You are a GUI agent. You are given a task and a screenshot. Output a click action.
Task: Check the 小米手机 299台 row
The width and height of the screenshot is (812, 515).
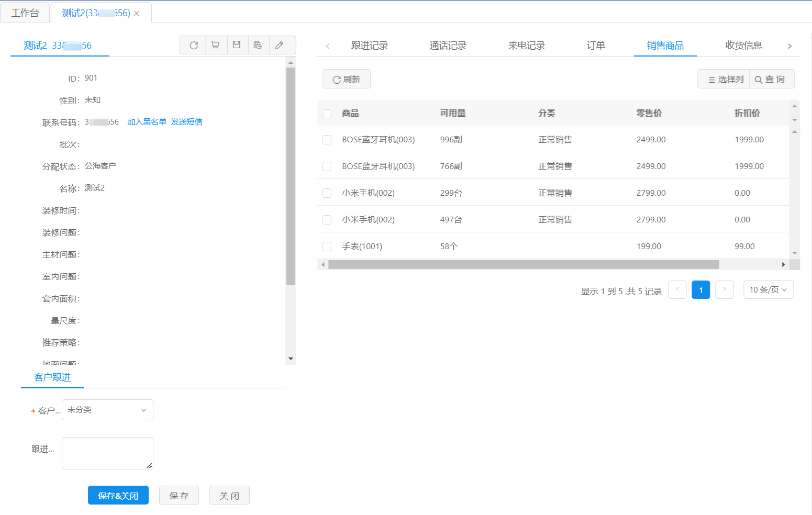point(327,193)
